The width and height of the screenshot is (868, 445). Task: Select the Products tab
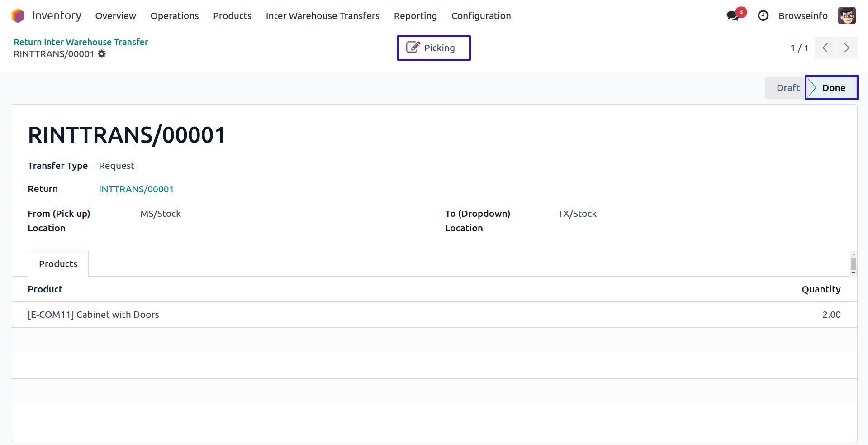click(x=58, y=264)
